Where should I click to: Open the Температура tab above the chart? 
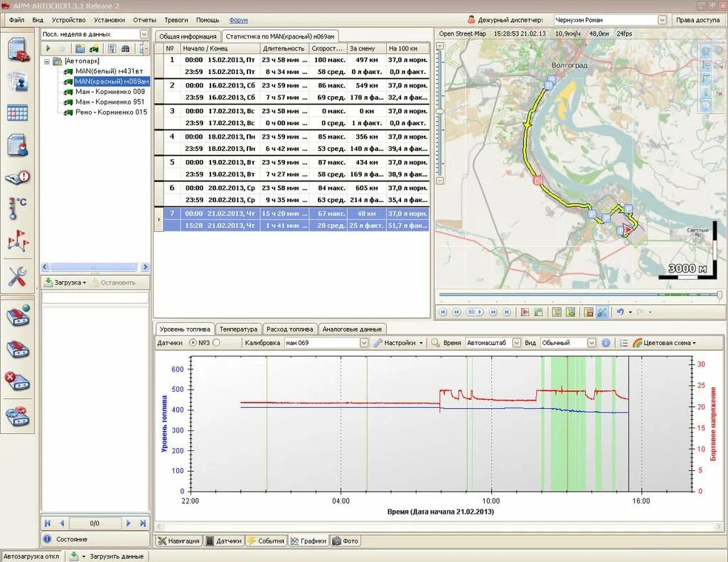coord(239,329)
